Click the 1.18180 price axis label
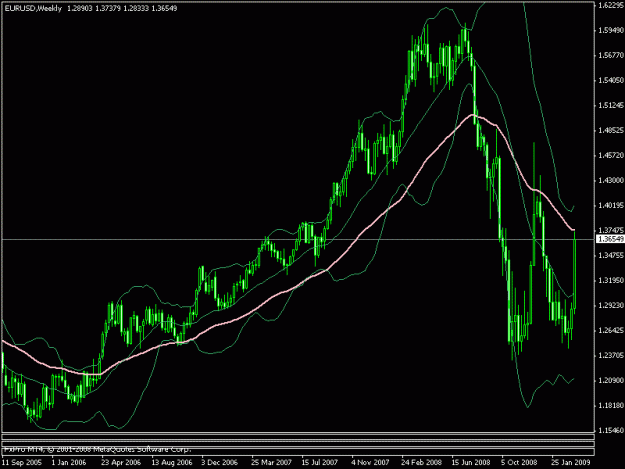Image resolution: width=625 pixels, height=469 pixels. tap(611, 406)
